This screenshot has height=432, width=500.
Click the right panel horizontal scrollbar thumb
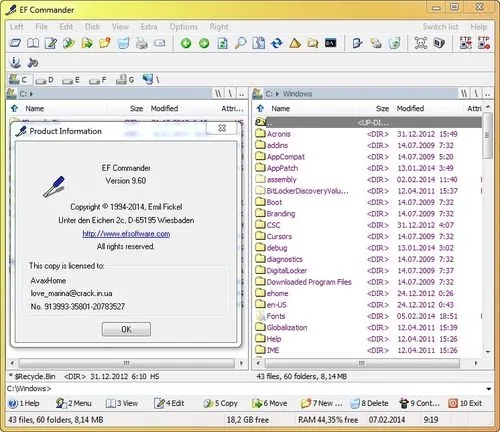(362, 363)
